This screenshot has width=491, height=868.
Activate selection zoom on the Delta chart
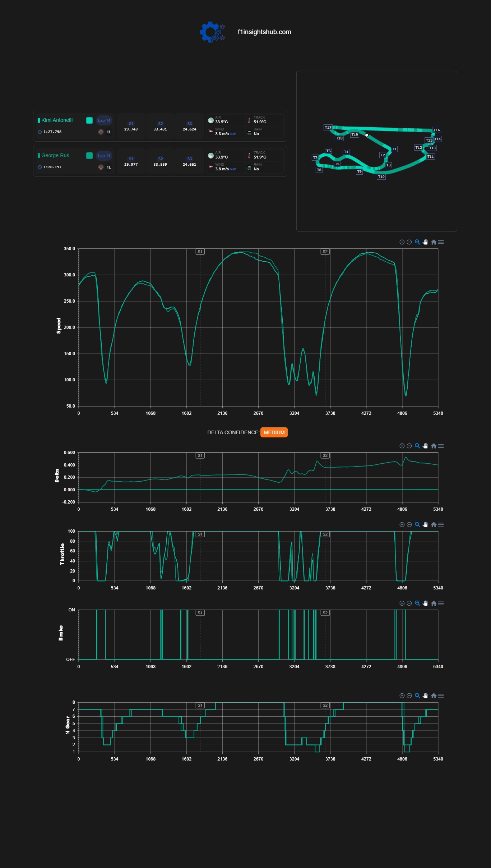[417, 446]
